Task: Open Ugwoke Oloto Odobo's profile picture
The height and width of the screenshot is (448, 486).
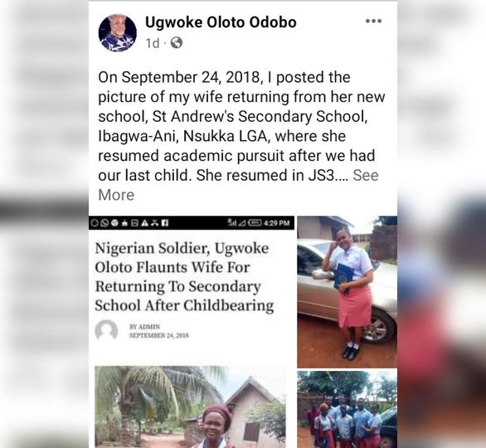Action: [x=118, y=32]
